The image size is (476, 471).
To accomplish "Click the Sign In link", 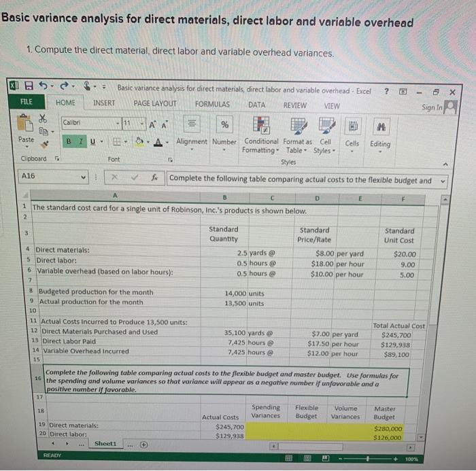I will click(x=432, y=107).
